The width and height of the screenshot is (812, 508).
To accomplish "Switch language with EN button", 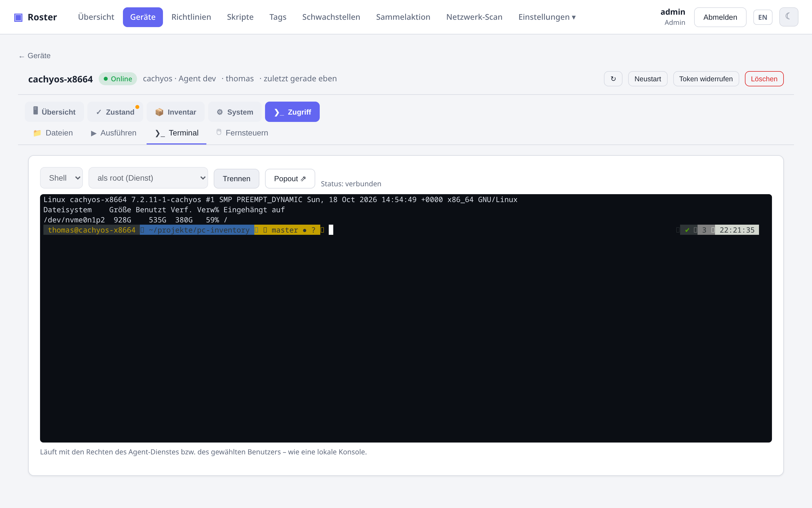I will click(763, 17).
